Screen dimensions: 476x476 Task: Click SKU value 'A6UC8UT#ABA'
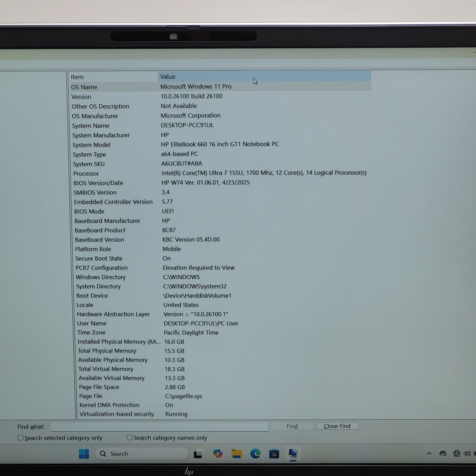(x=182, y=163)
